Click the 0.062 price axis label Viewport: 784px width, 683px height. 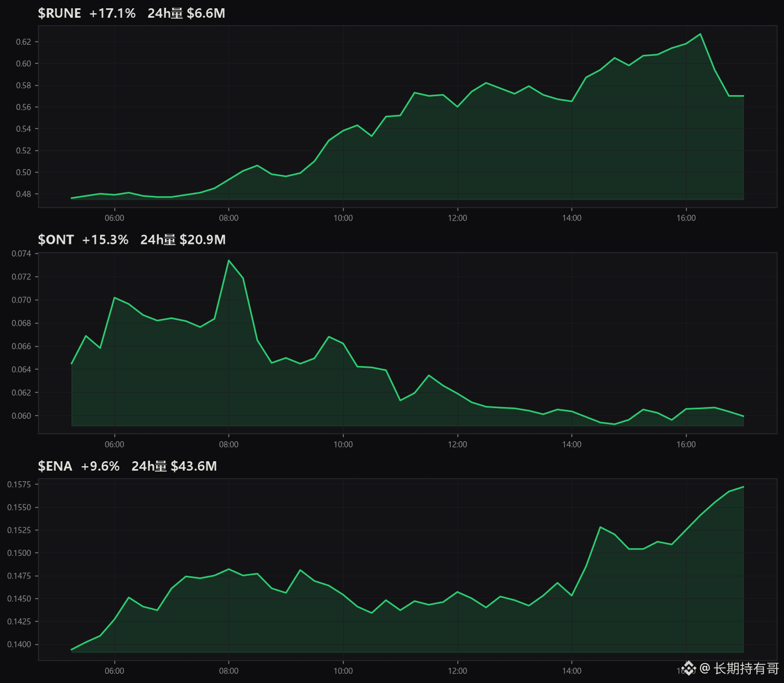[22, 393]
